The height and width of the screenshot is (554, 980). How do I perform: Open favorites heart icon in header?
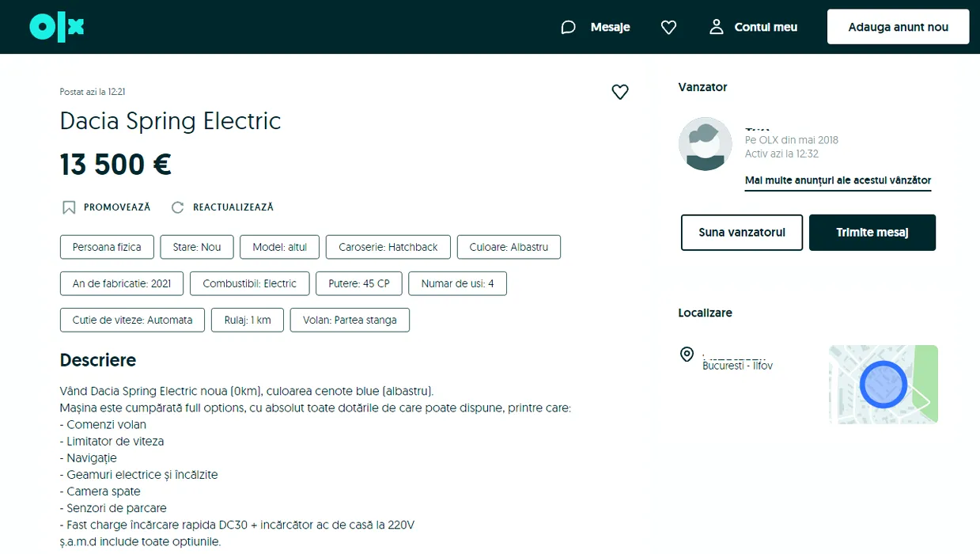(x=668, y=27)
